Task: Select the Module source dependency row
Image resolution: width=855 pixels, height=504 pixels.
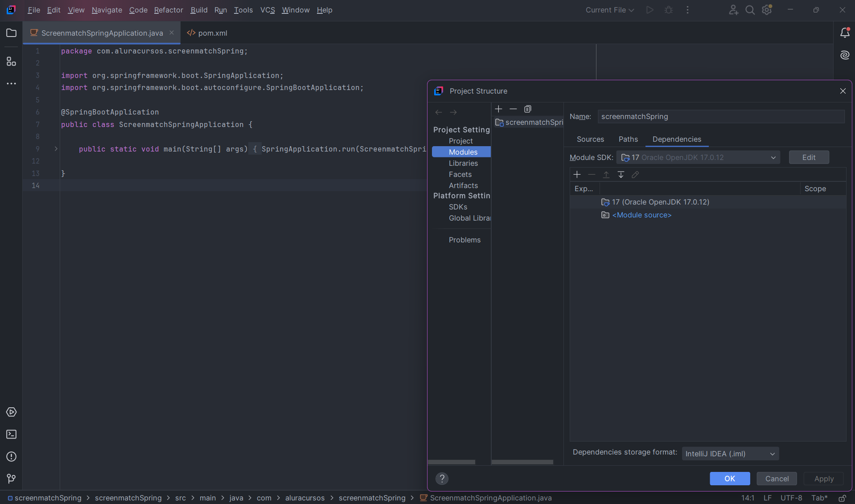Action: [x=708, y=215]
